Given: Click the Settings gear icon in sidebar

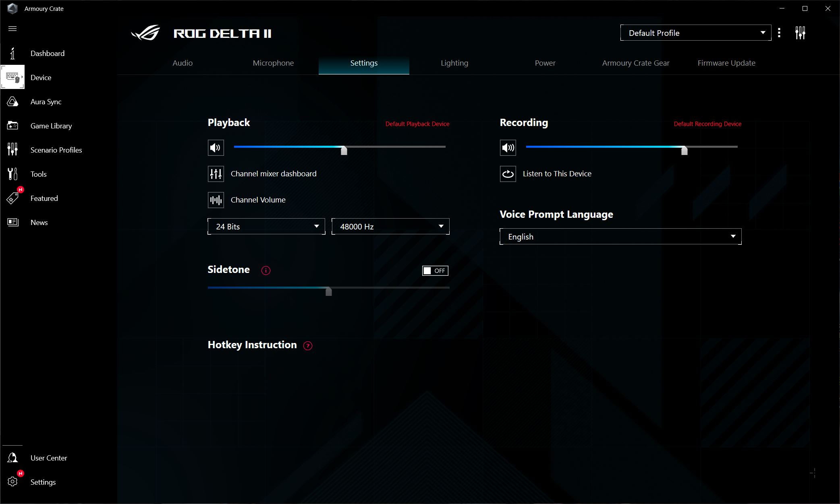Looking at the screenshot, I should click(x=12, y=482).
